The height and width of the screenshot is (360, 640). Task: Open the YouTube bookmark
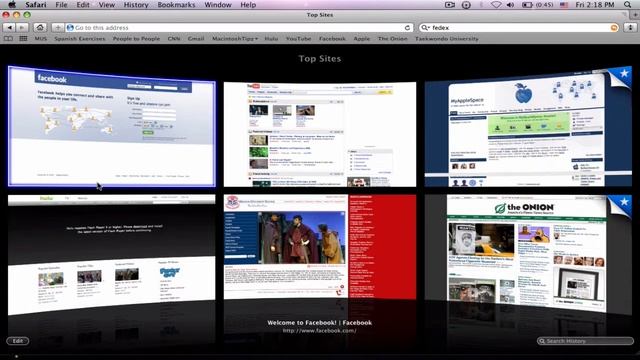pyautogui.click(x=298, y=39)
